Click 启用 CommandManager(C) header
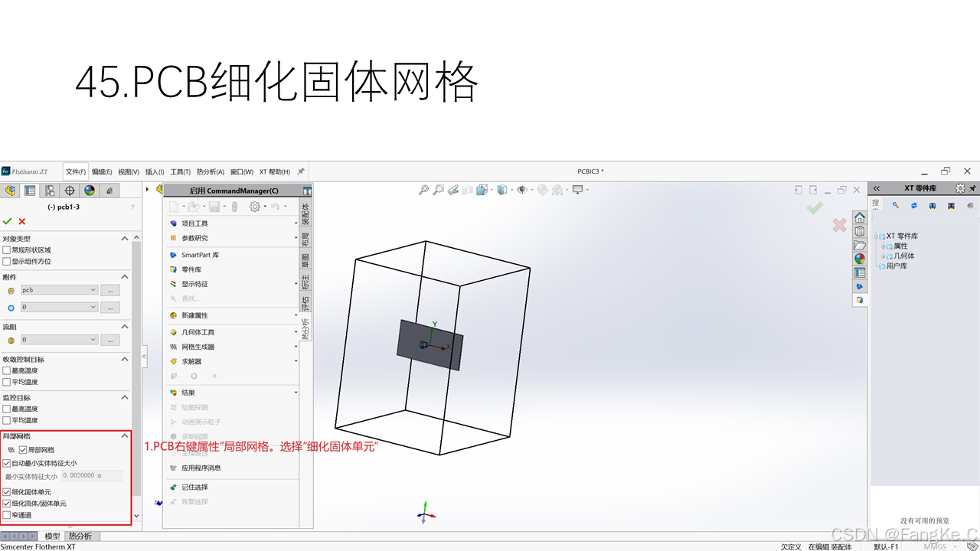The height and width of the screenshot is (551, 980). coord(233,191)
